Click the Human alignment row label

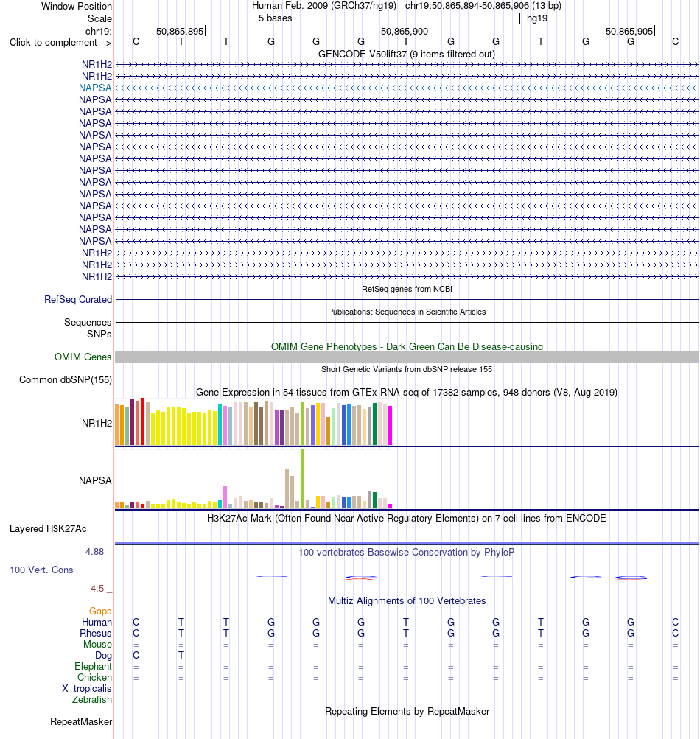click(x=97, y=622)
